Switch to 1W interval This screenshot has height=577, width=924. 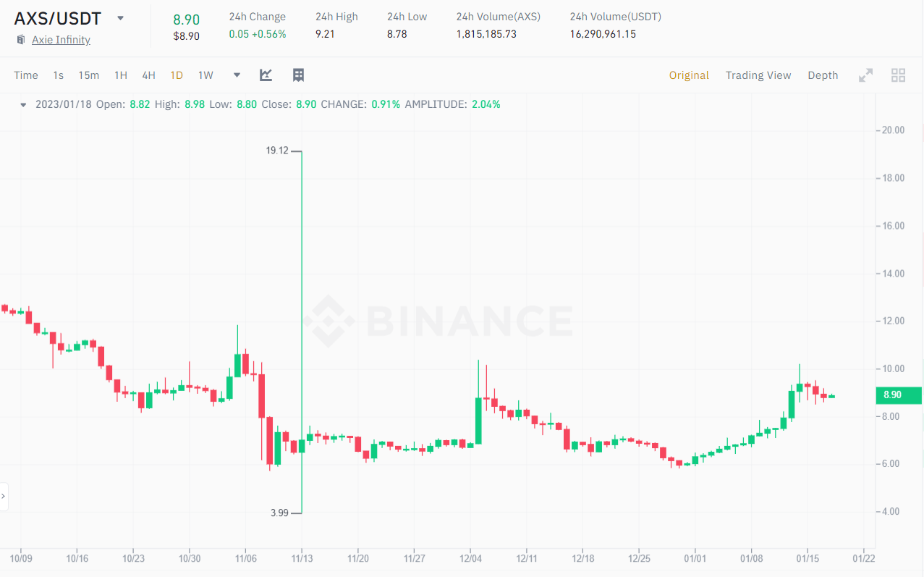(205, 75)
